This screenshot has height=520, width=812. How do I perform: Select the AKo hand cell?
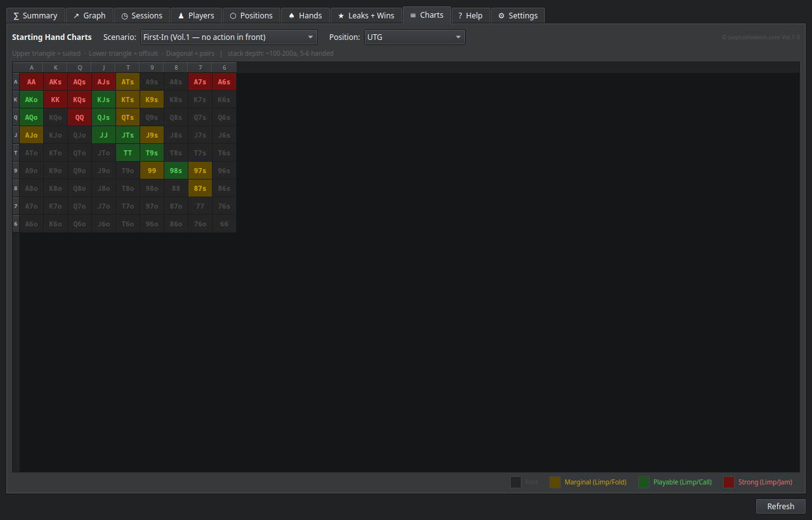[32, 100]
